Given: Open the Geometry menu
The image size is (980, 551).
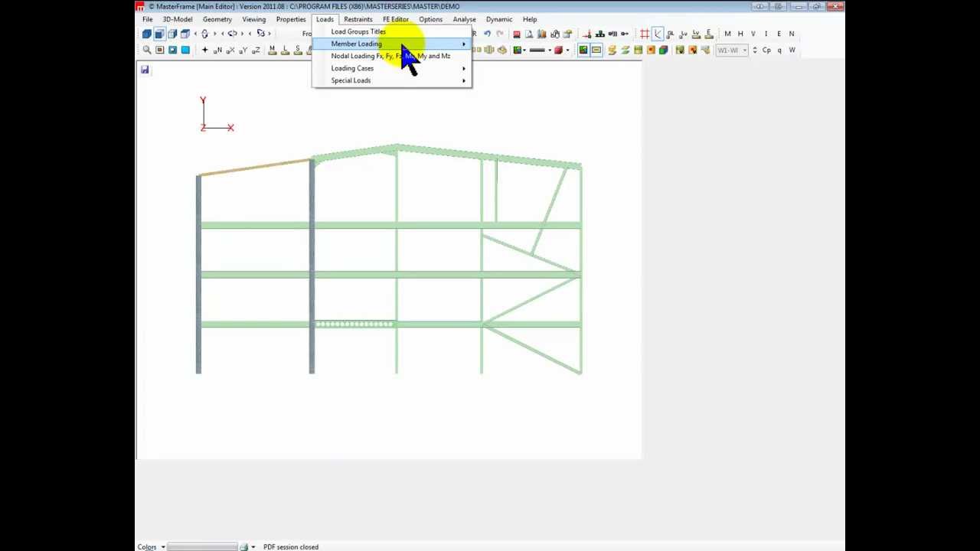Looking at the screenshot, I should click(x=217, y=19).
